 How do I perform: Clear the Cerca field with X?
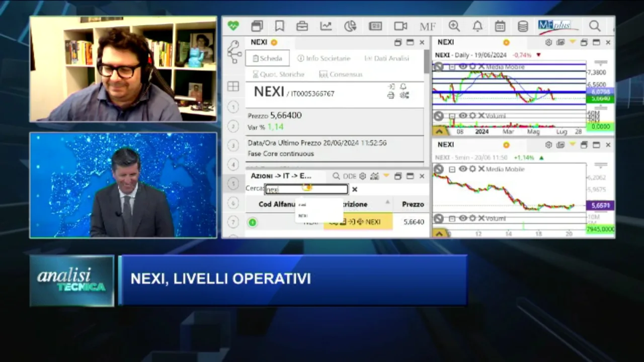[x=355, y=190]
